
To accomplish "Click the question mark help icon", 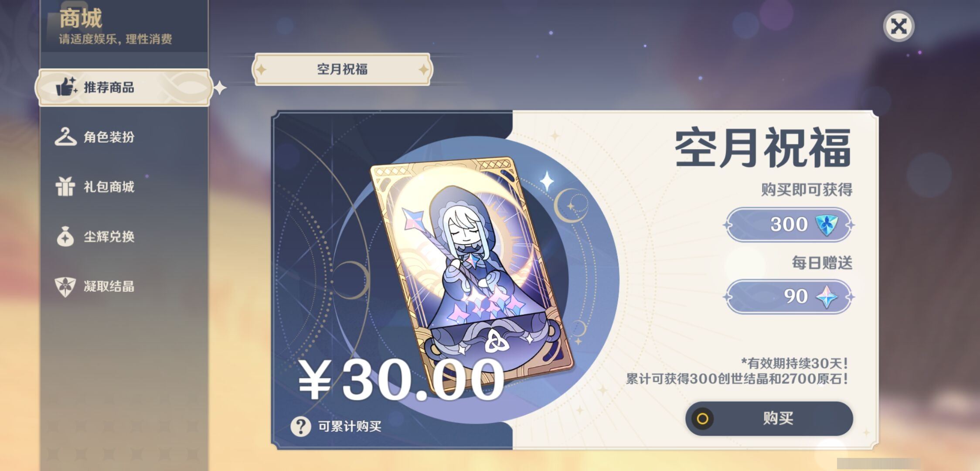I will click(x=301, y=426).
